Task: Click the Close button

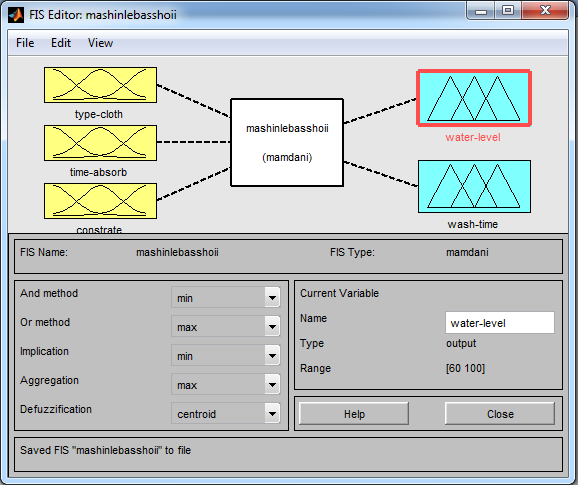Action: pos(500,414)
